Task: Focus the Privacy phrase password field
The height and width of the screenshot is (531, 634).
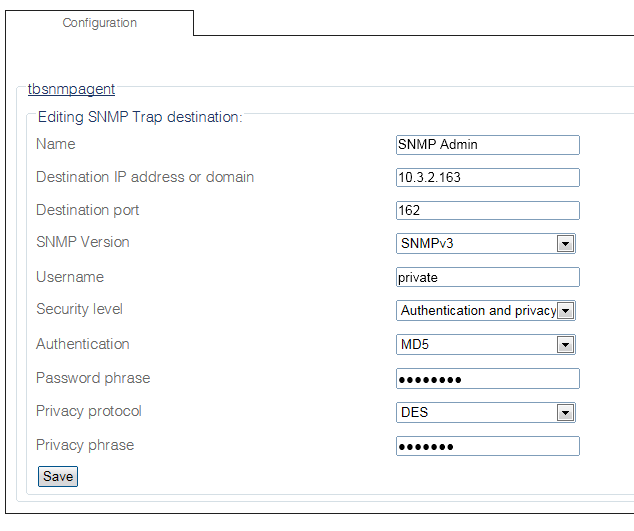Action: click(x=487, y=446)
